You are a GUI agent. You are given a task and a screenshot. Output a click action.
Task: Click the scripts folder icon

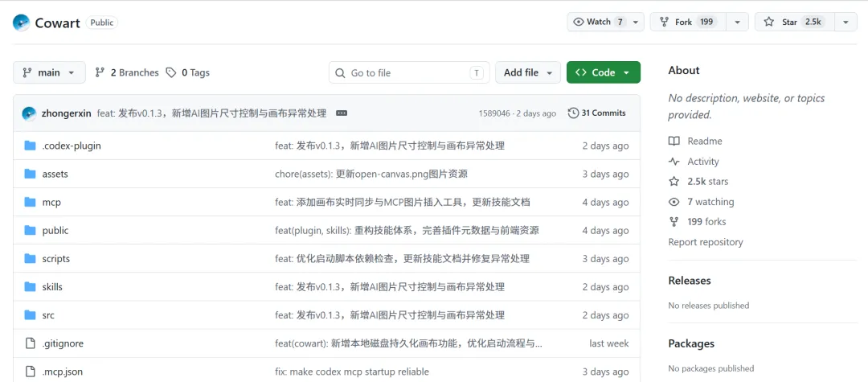click(30, 258)
